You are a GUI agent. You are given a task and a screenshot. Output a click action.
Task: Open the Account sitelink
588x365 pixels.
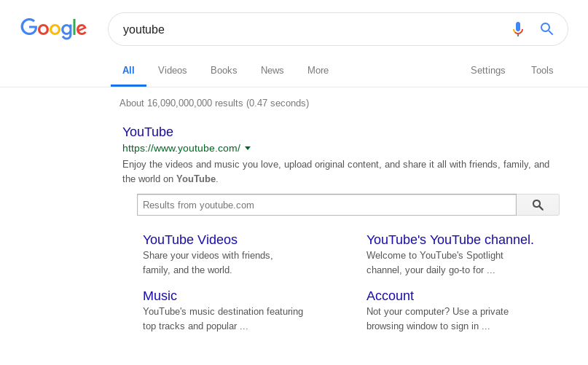(390, 296)
